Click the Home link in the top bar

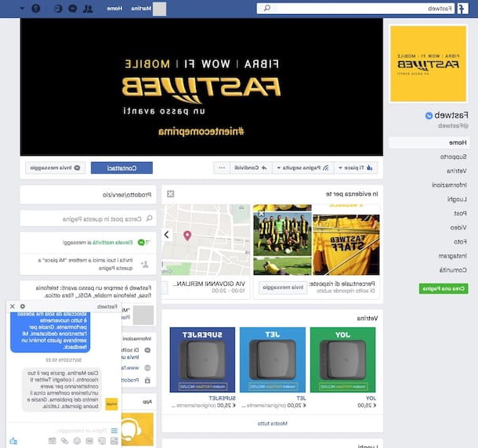(x=114, y=9)
